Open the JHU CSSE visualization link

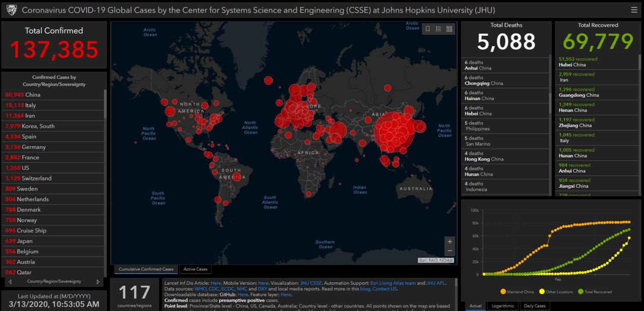(311, 283)
